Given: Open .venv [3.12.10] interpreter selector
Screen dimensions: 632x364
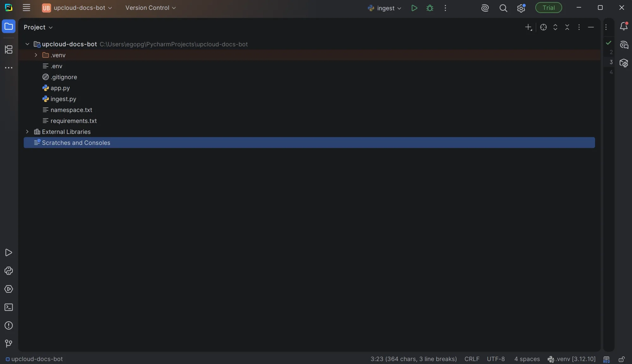Looking at the screenshot, I should coord(572,359).
